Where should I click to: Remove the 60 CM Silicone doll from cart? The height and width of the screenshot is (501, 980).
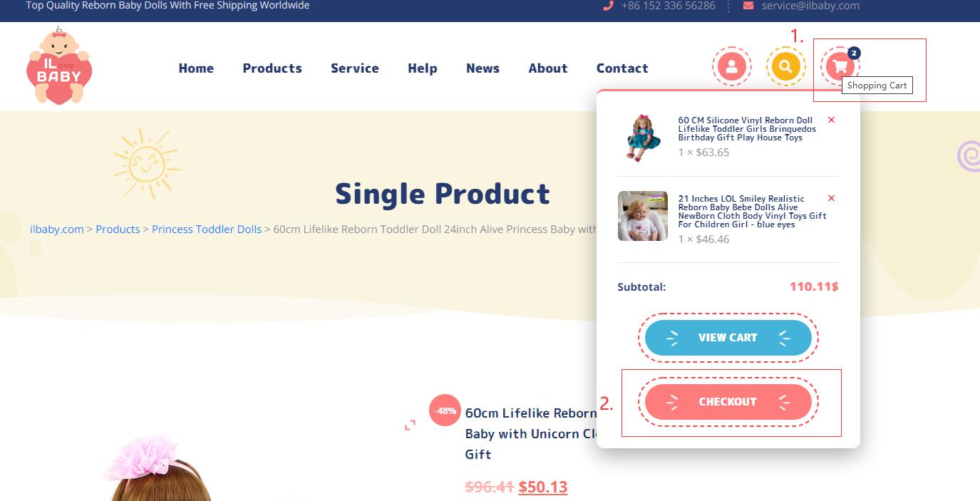point(831,120)
